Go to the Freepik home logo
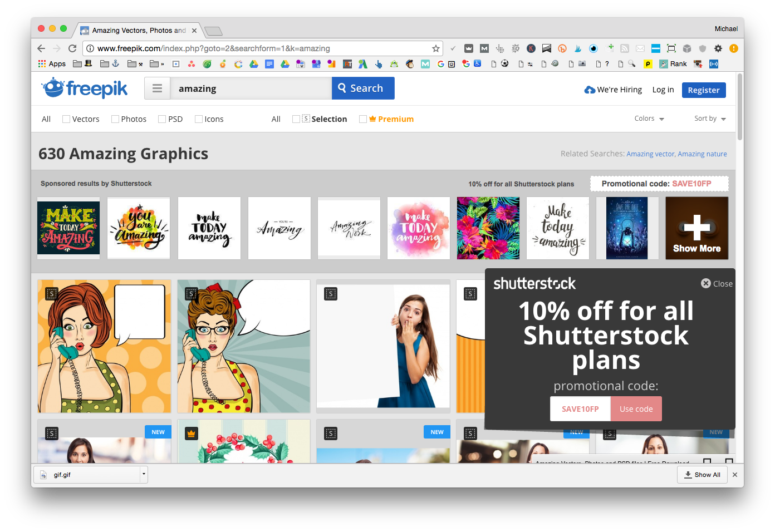Screen dimensions: 775x532 (85, 88)
